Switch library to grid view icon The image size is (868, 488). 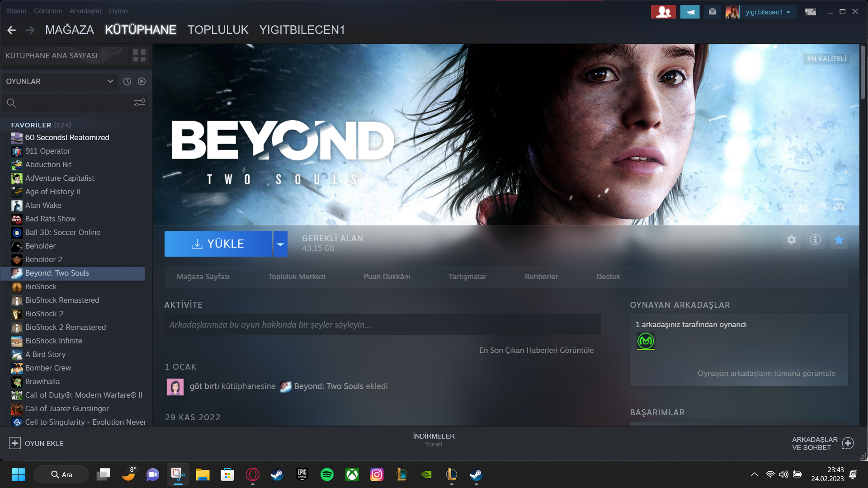(x=139, y=56)
